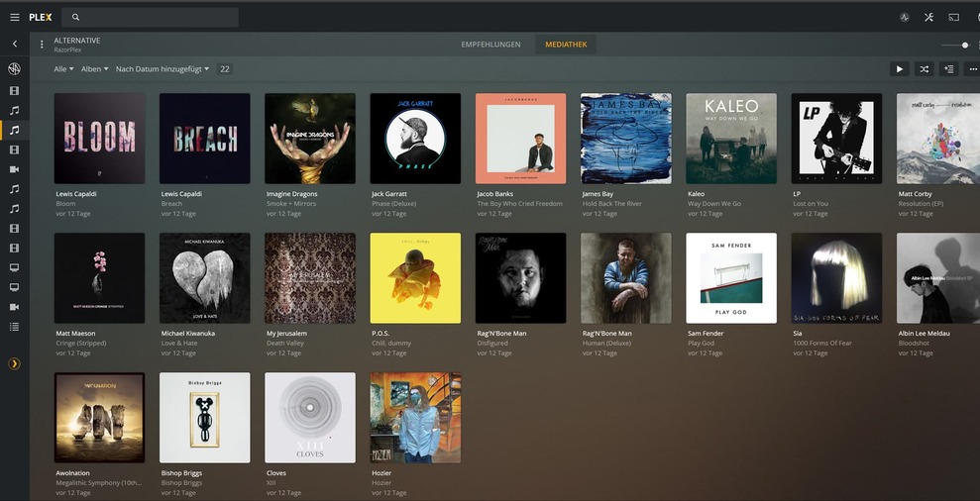Open the Kaleo Way Down We Go cover
This screenshot has width=980, height=501.
tap(731, 138)
